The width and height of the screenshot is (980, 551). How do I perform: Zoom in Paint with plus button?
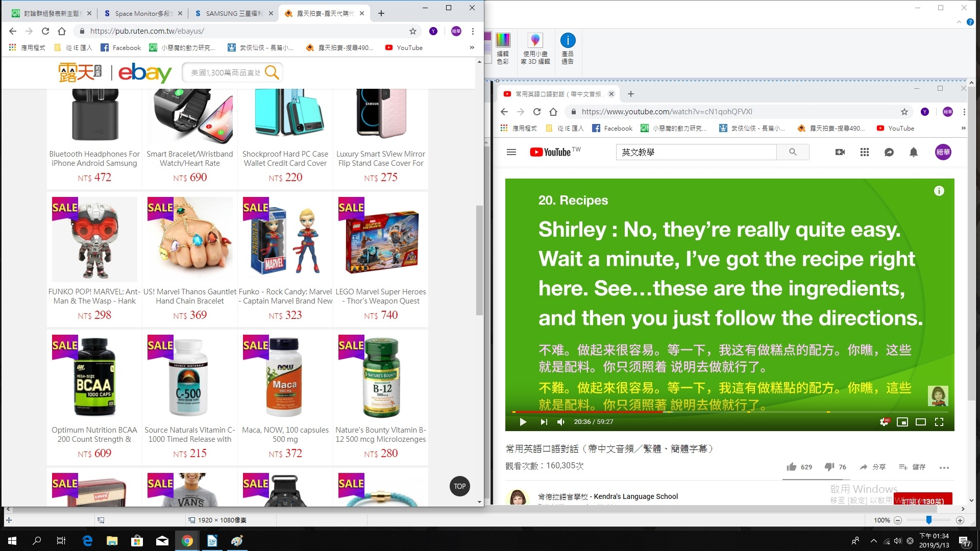[960, 520]
